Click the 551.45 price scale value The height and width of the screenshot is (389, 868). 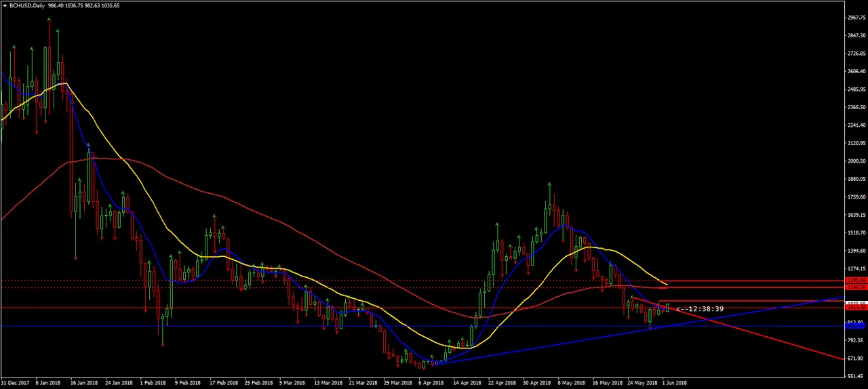[856, 376]
